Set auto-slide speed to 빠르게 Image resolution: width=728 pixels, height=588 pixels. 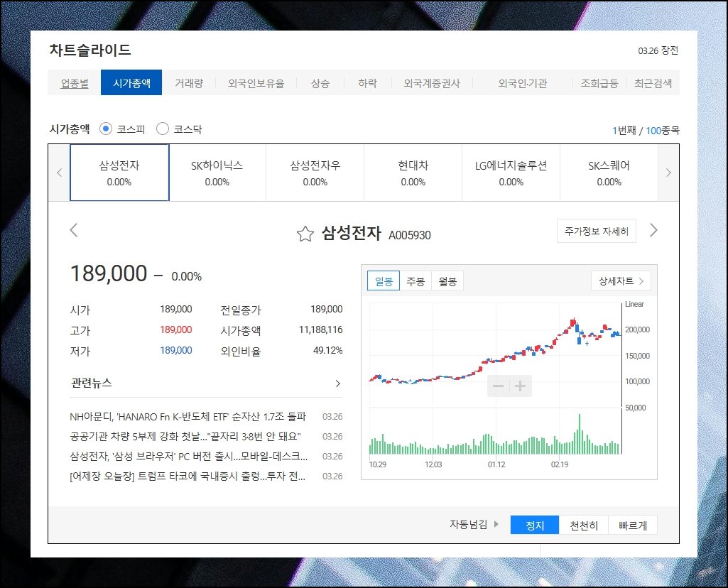pyautogui.click(x=633, y=526)
